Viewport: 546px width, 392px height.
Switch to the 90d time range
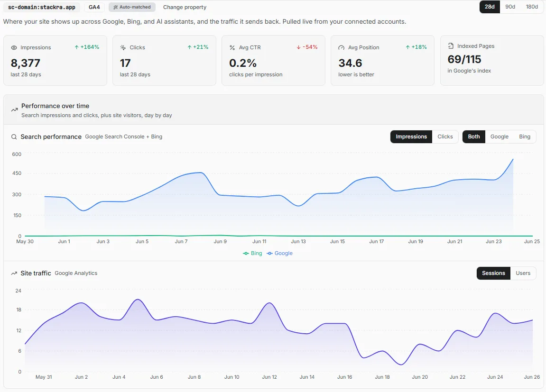point(510,7)
